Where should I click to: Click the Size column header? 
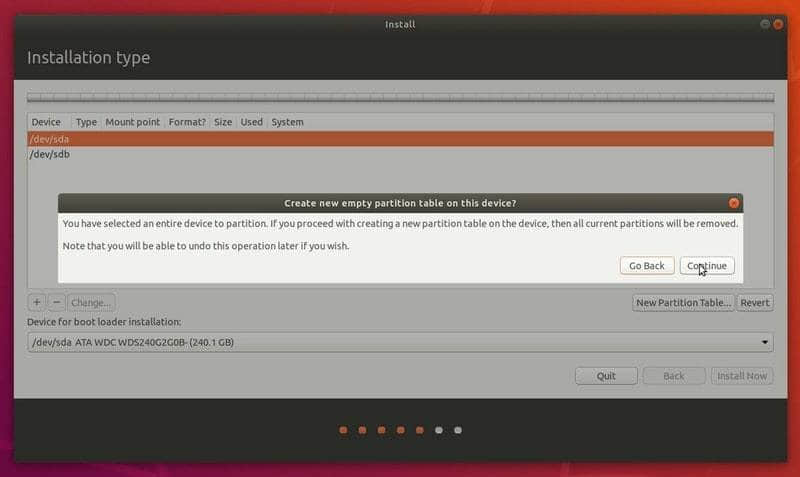tap(223, 122)
